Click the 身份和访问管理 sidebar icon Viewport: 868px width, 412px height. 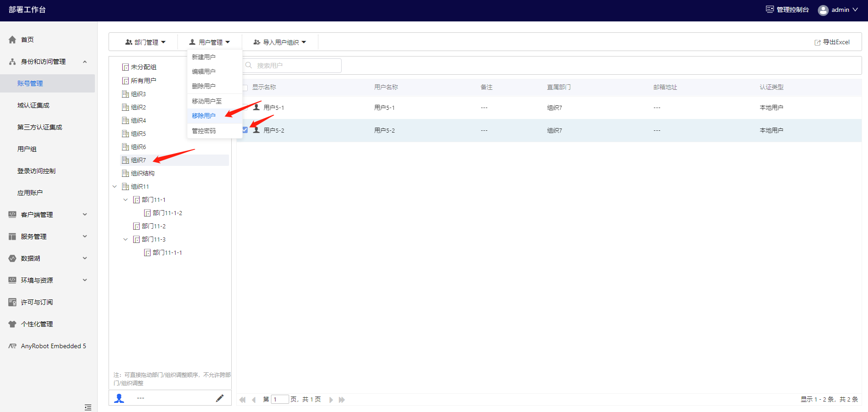coord(12,62)
